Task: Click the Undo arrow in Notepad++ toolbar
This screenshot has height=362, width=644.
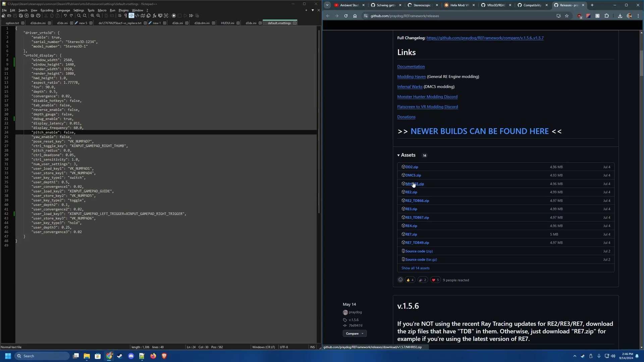Action: [x=65, y=16]
